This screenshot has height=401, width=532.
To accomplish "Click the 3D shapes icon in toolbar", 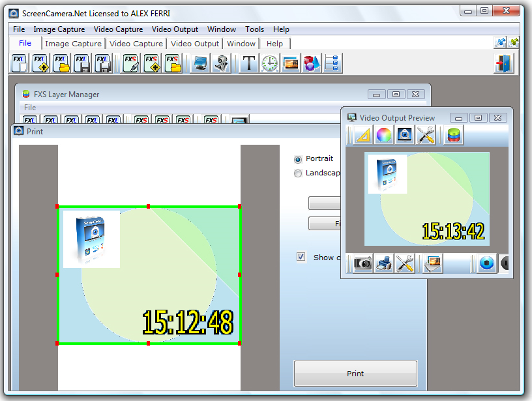I will [x=312, y=63].
